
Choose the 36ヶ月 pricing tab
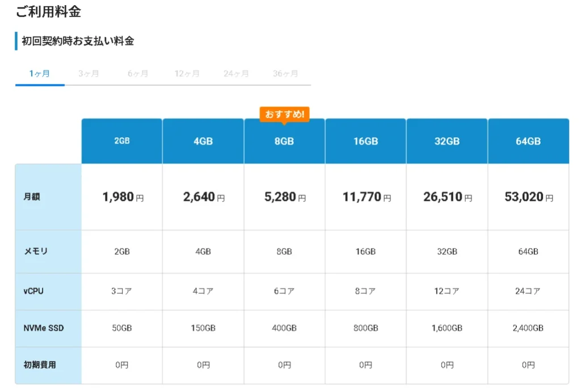[285, 73]
